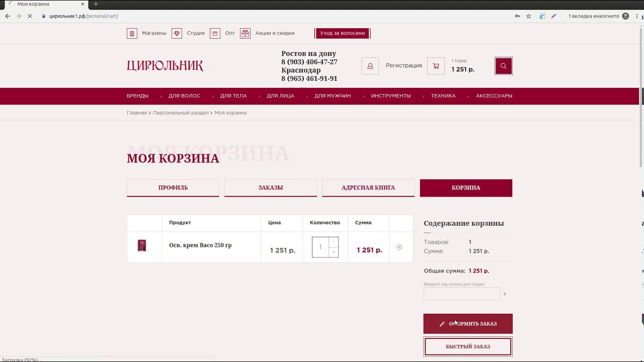Click the Опт box icon
Image resolution: width=644 pixels, height=362 pixels.
(x=215, y=33)
